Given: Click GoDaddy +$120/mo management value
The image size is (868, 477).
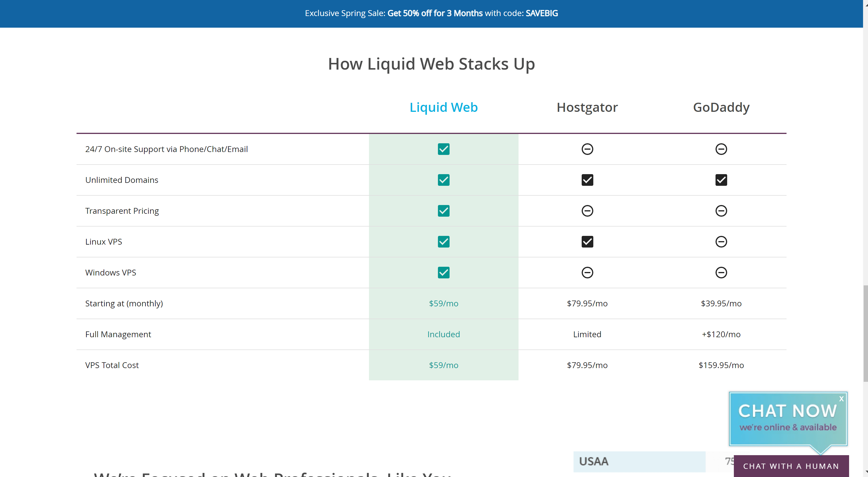Looking at the screenshot, I should [721, 334].
